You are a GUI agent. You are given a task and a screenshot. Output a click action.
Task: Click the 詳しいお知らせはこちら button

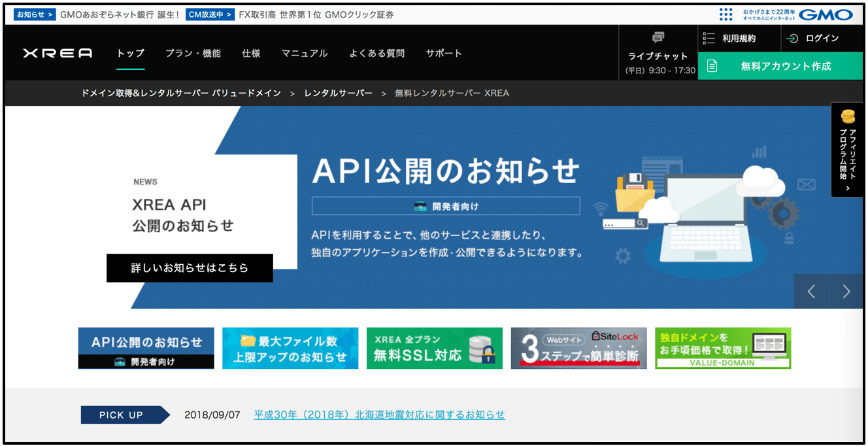(x=190, y=268)
